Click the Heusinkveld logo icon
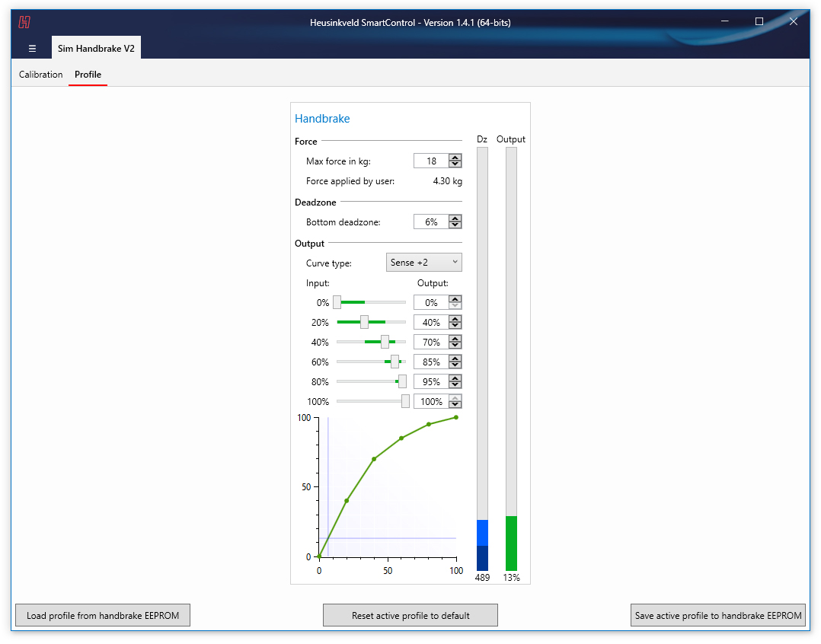 24,22
